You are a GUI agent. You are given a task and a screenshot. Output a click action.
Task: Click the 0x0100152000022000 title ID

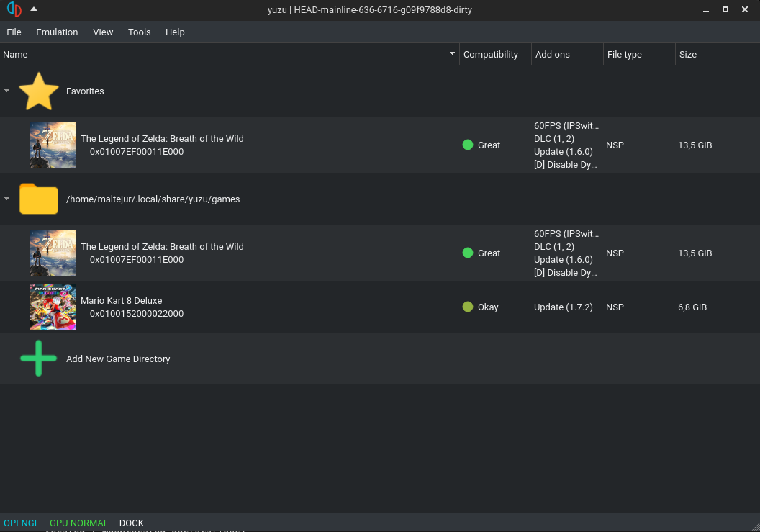click(137, 314)
